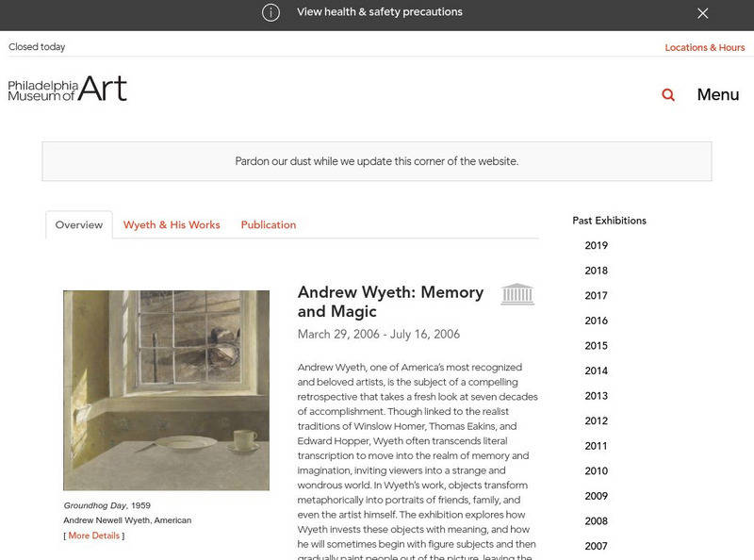The width and height of the screenshot is (754, 560).
Task: Select 2013 in Past Exhibitions
Action: [594, 396]
